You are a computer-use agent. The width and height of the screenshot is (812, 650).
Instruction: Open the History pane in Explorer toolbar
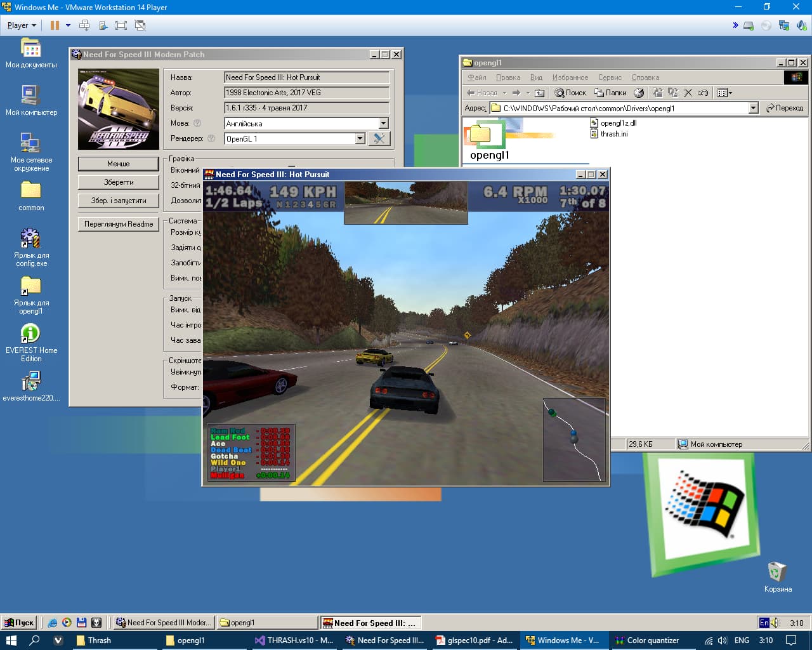[639, 93]
